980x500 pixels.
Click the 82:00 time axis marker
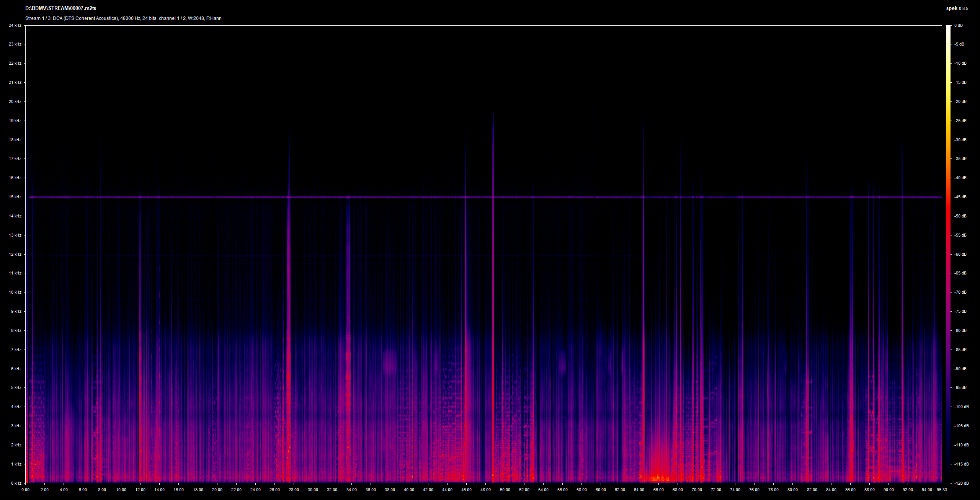tap(812, 490)
